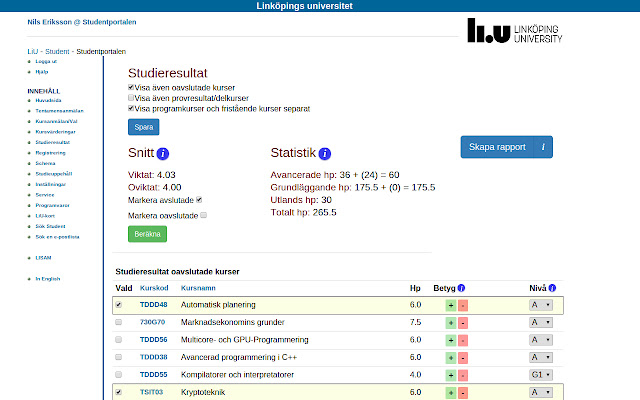Open Nivå dropdown for Avancerad programmering i C++

click(x=541, y=358)
